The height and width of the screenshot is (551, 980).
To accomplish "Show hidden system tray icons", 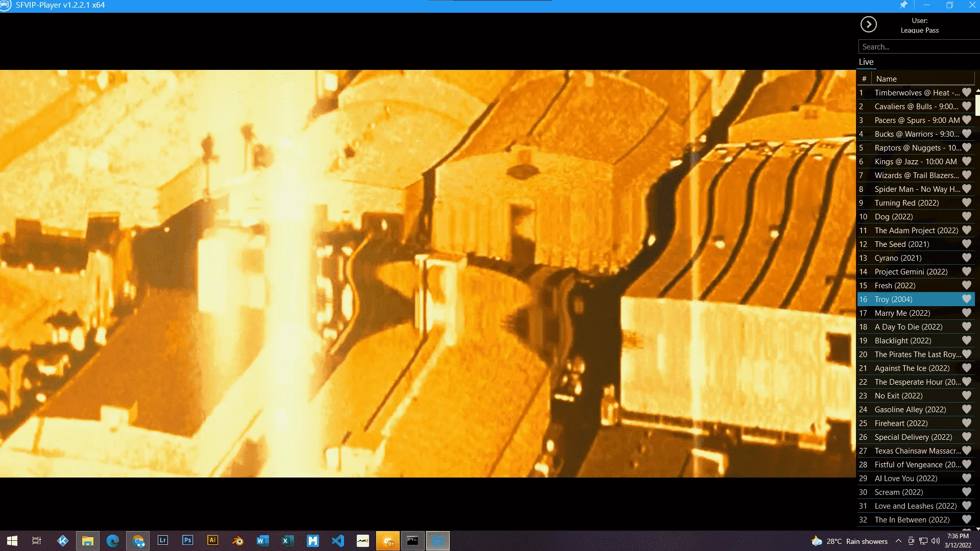I will pyautogui.click(x=898, y=541).
